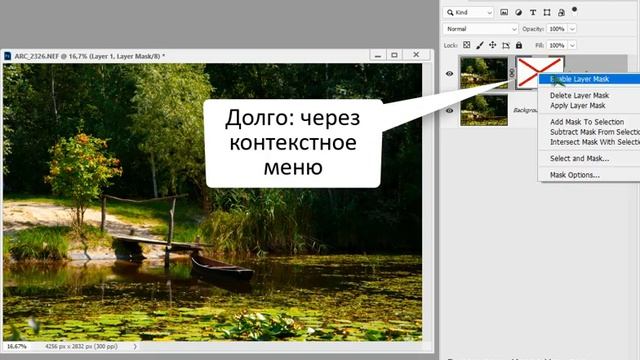640x360 pixels.
Task: Choose Apply Layer Mask
Action: [x=577, y=106]
